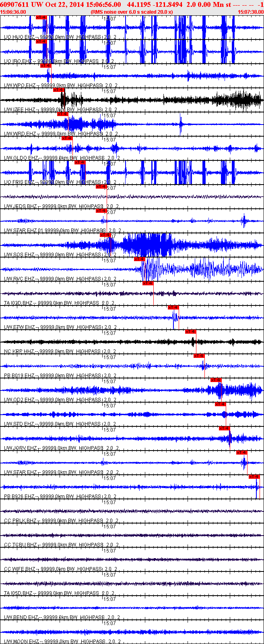Image resolution: width=264 pixels, height=644 pixels.
Task: Select the UO HUO EHZ station label
Action: coord(60,37)
